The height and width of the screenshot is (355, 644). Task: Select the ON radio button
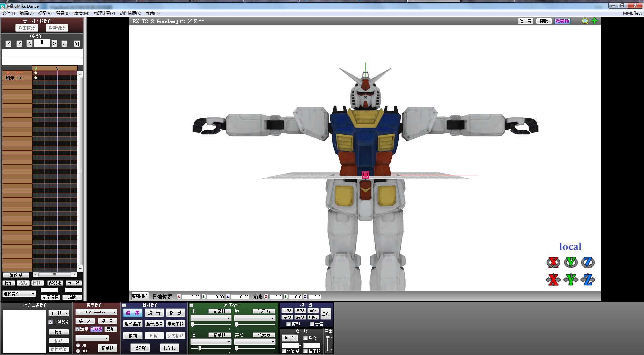(78, 345)
